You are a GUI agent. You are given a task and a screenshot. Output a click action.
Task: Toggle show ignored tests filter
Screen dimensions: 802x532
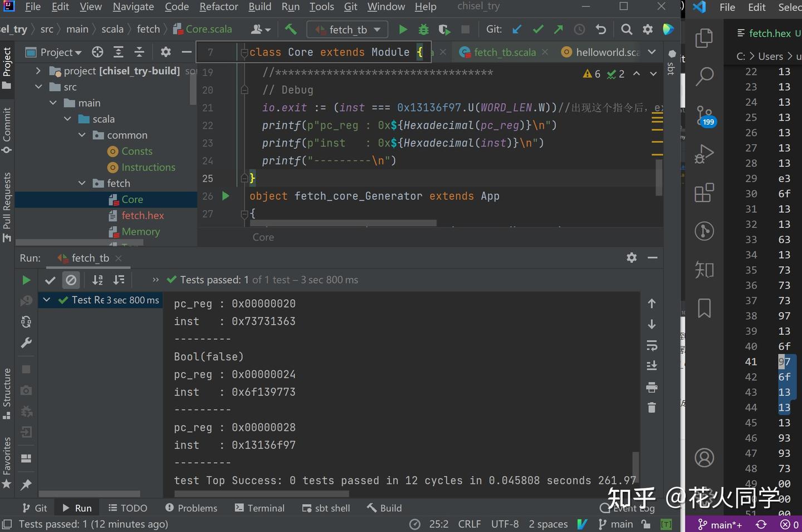click(71, 280)
